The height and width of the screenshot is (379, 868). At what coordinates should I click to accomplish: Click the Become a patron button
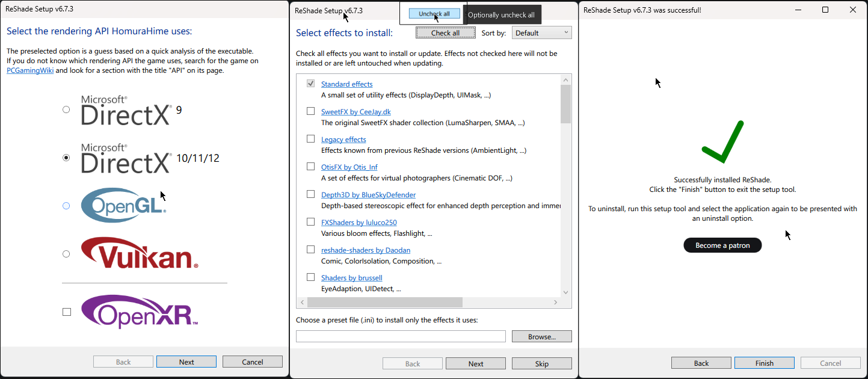722,245
